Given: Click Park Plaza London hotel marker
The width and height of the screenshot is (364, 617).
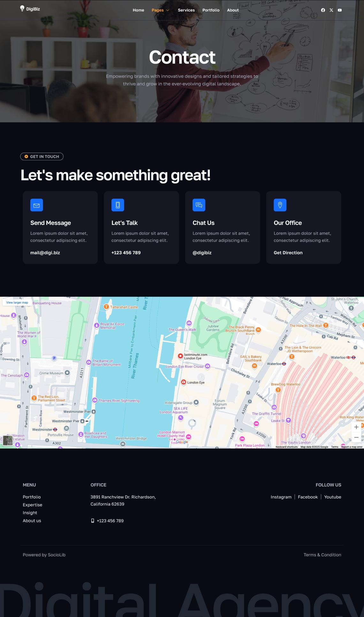Looking at the screenshot, I should pyautogui.click(x=242, y=439).
